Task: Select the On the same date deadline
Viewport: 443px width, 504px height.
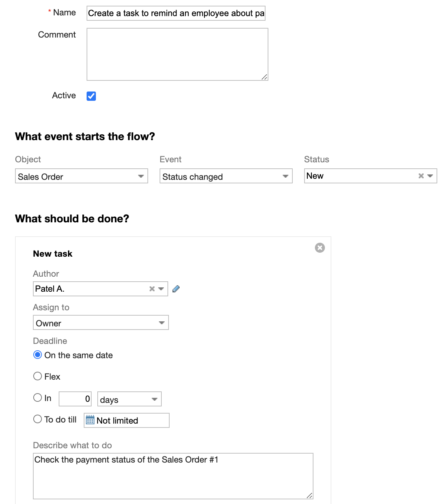Action: [38, 355]
